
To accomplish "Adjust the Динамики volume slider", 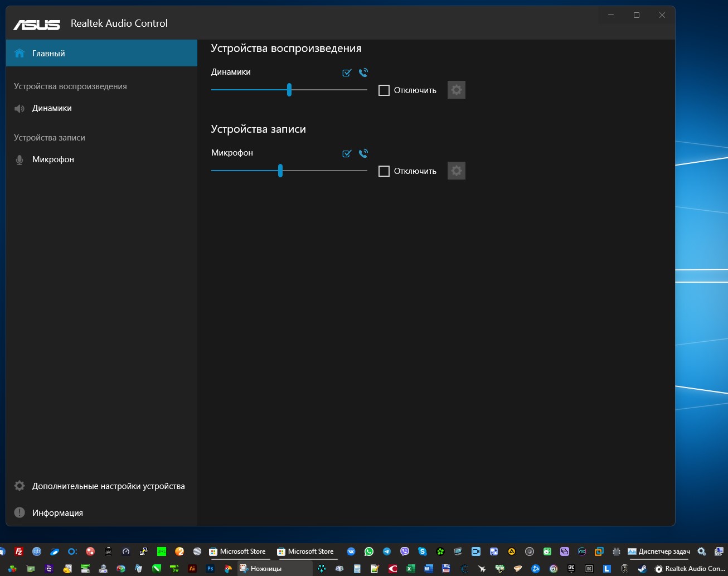I will point(289,90).
